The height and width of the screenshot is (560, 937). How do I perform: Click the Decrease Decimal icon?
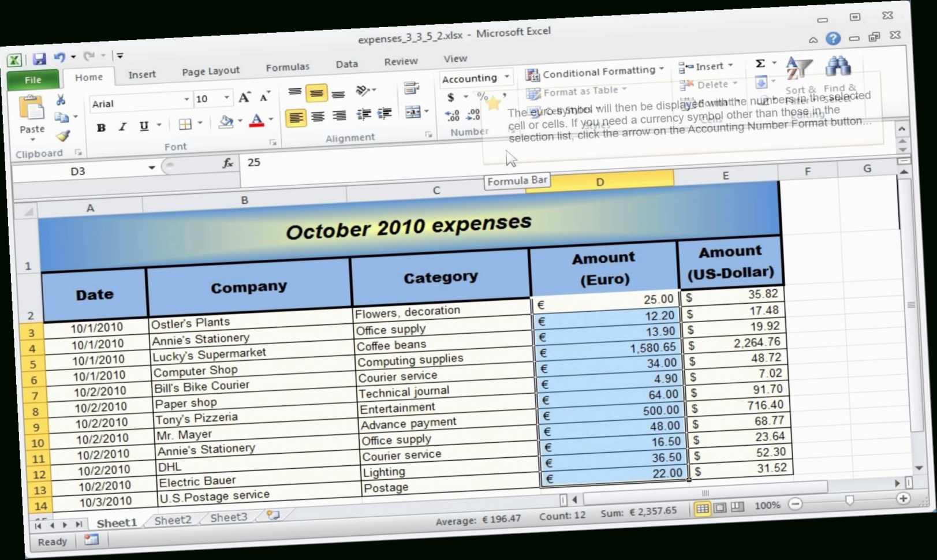[473, 114]
